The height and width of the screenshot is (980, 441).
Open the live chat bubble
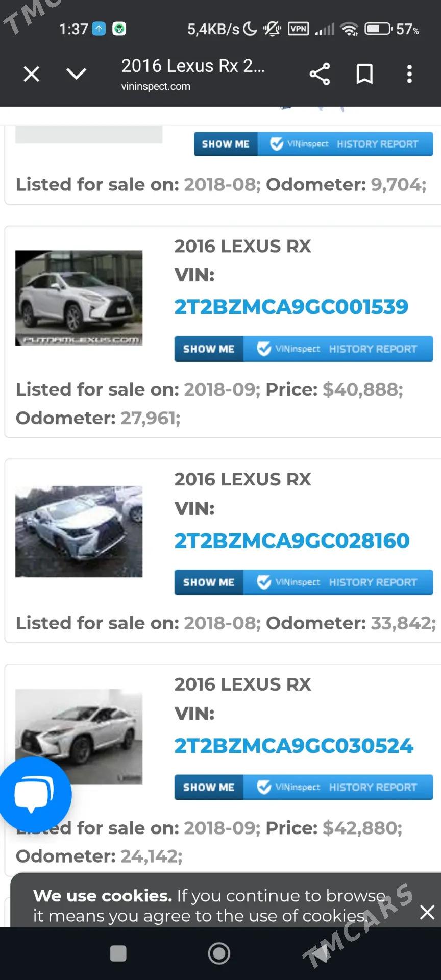coord(34,794)
